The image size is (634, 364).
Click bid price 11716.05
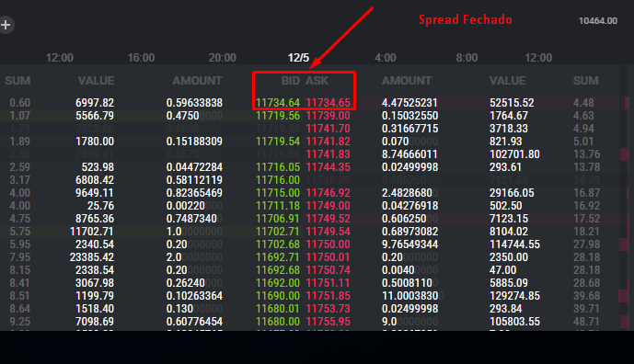(278, 167)
